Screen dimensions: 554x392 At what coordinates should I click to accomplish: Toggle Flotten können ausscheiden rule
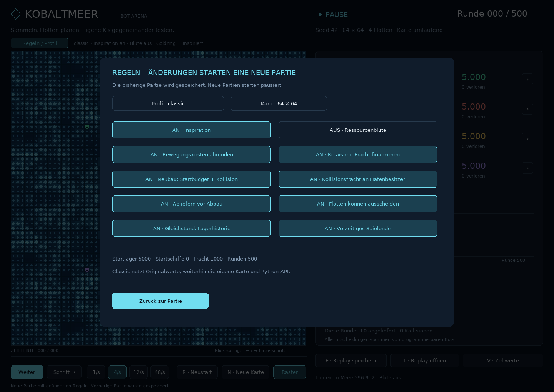coord(358,204)
